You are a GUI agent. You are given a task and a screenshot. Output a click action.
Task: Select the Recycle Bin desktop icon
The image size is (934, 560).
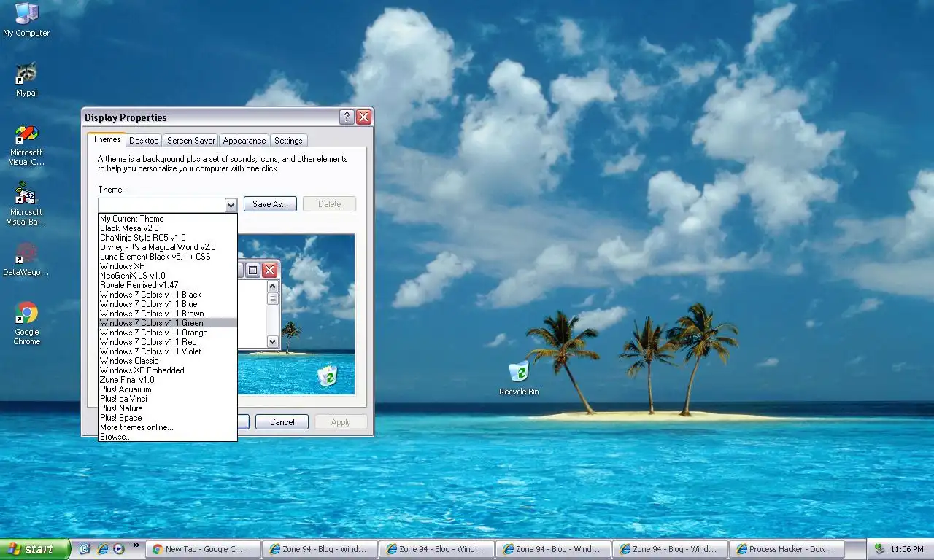519,378
